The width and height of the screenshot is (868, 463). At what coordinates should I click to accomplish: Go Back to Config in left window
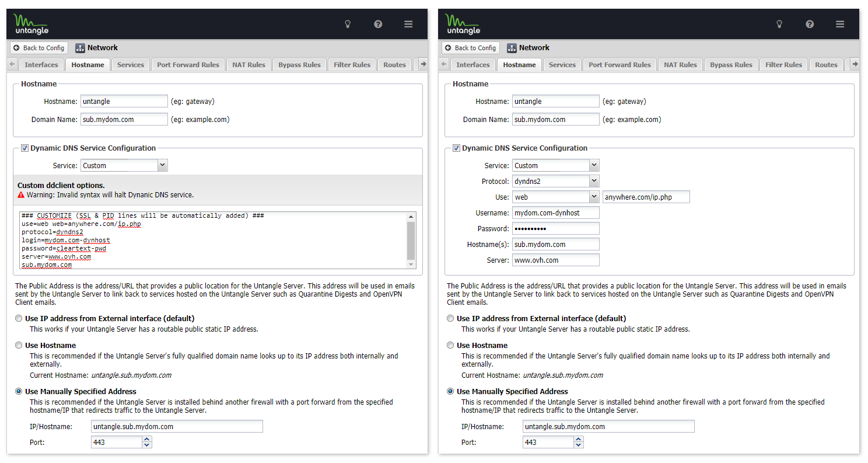tap(38, 48)
